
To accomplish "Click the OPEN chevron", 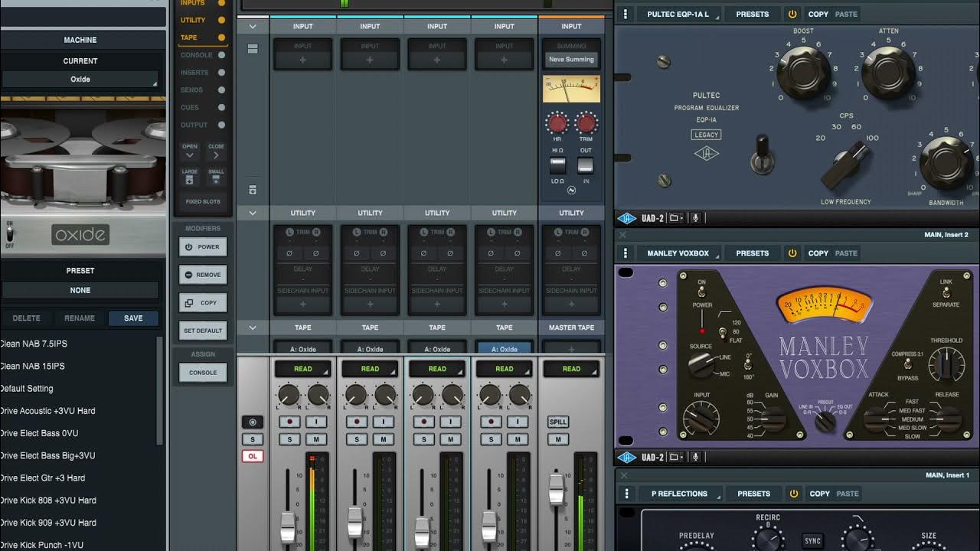I will pyautogui.click(x=190, y=155).
